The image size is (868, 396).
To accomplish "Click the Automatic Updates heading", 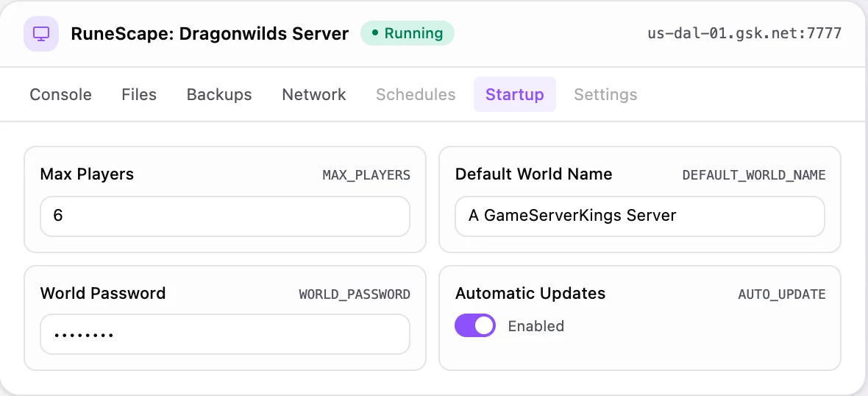I will click(x=530, y=293).
